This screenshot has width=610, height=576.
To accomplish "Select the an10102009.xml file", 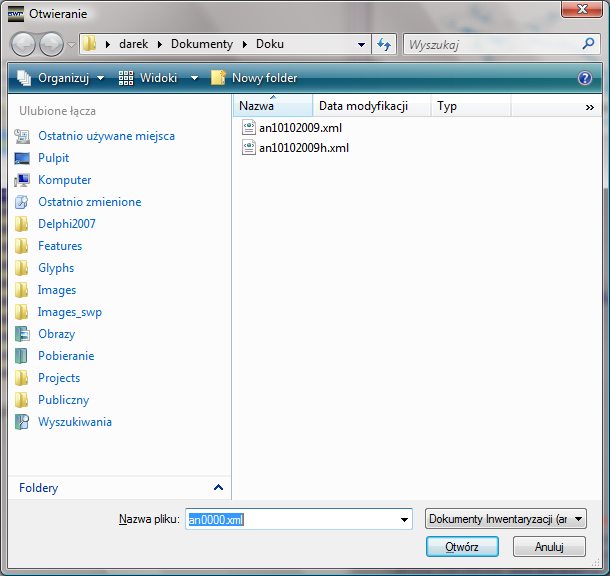I will (300, 128).
